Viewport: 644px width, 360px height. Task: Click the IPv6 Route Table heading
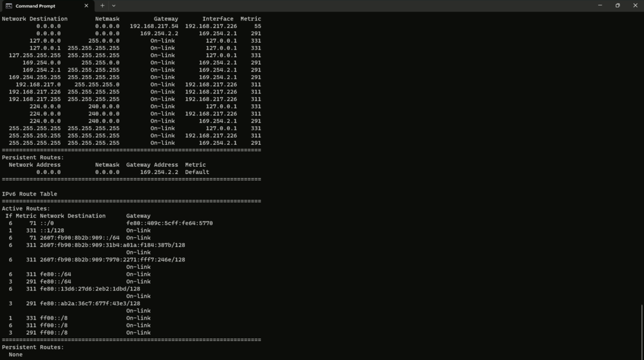[29, 194]
